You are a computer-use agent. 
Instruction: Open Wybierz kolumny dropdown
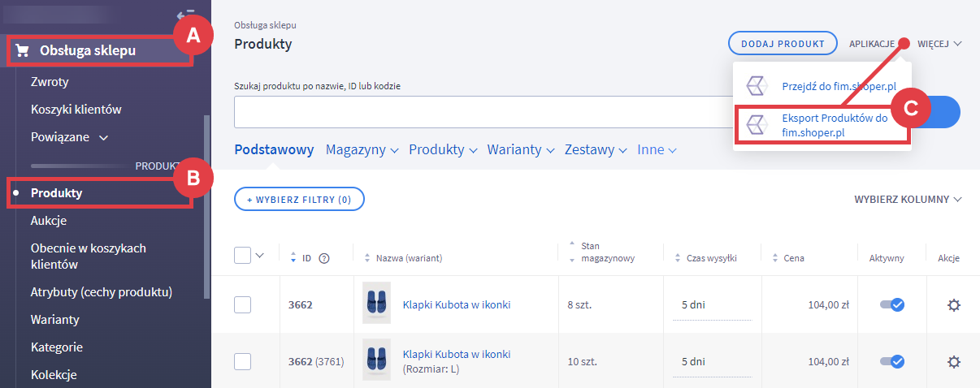tap(908, 199)
